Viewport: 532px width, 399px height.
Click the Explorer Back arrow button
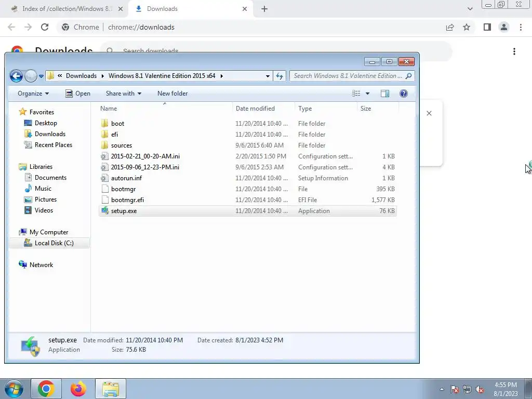point(16,76)
